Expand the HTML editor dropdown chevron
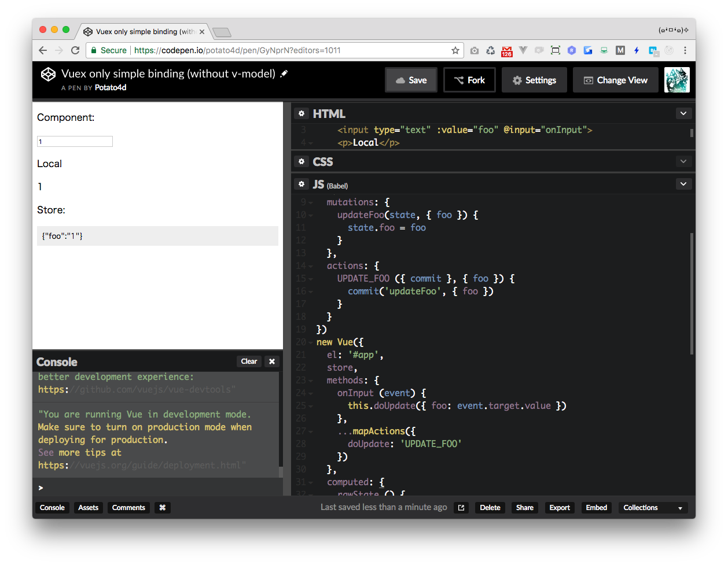This screenshot has height=565, width=728. click(683, 114)
